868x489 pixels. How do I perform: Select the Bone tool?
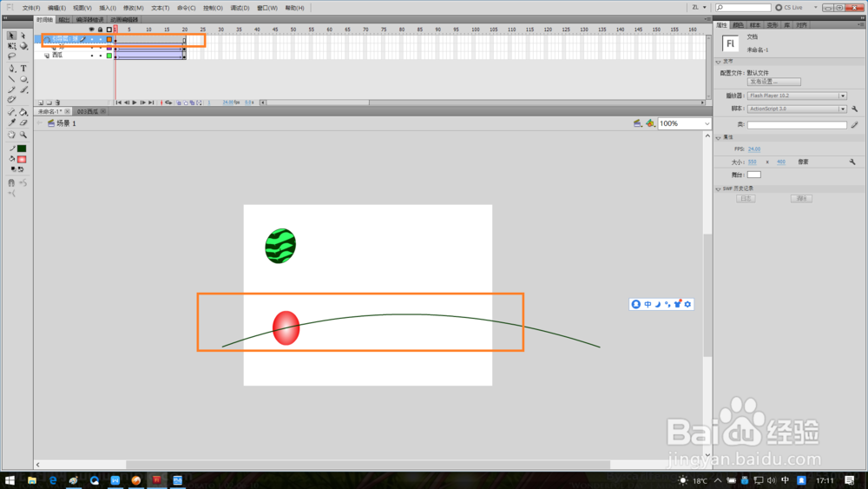pyautogui.click(x=11, y=112)
